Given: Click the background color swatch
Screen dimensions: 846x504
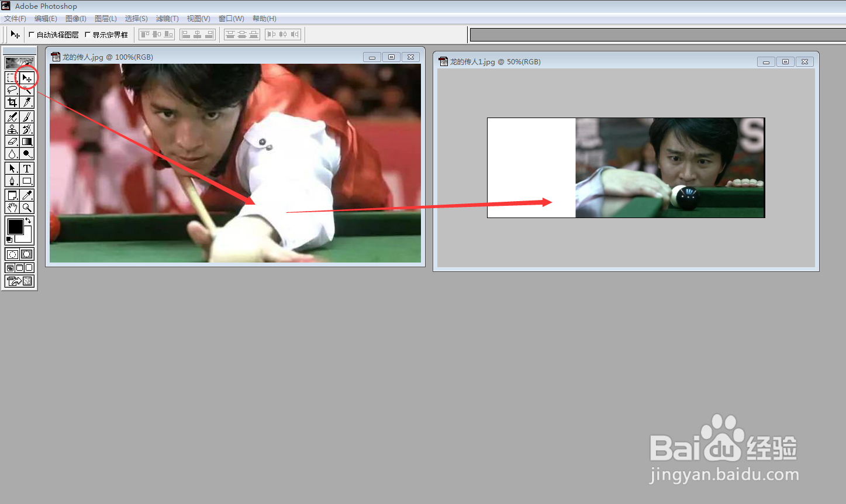Looking at the screenshot, I should point(26,237).
